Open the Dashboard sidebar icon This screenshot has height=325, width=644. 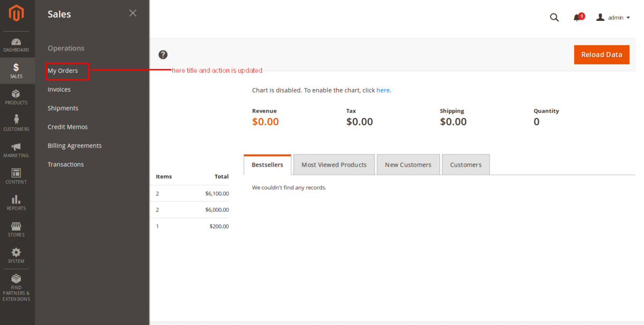(x=16, y=42)
